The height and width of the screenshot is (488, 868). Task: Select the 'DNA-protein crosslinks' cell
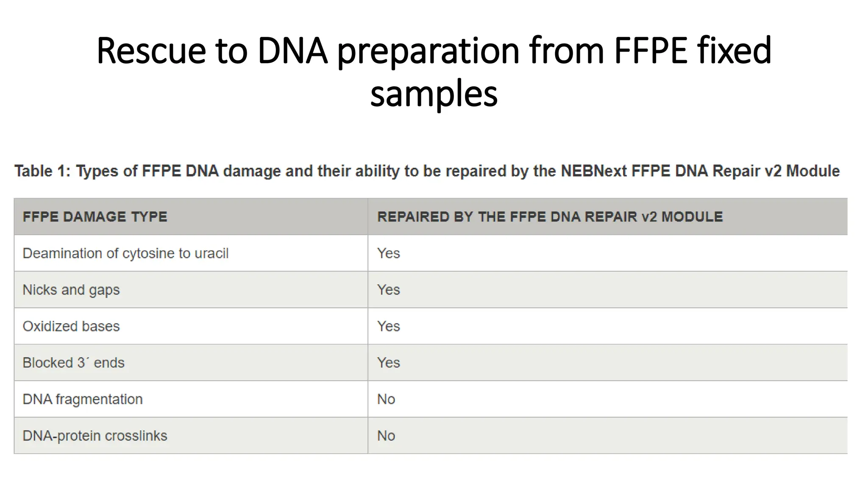tap(95, 435)
